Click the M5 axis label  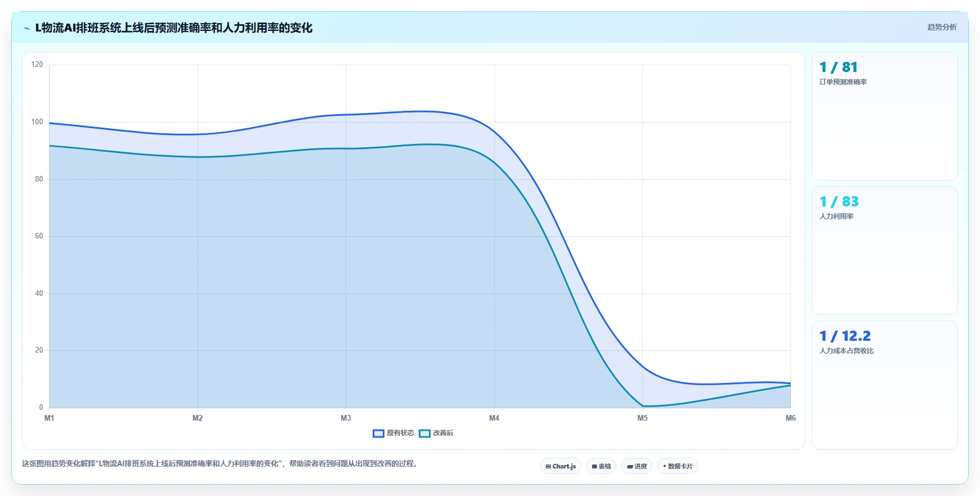coord(642,418)
